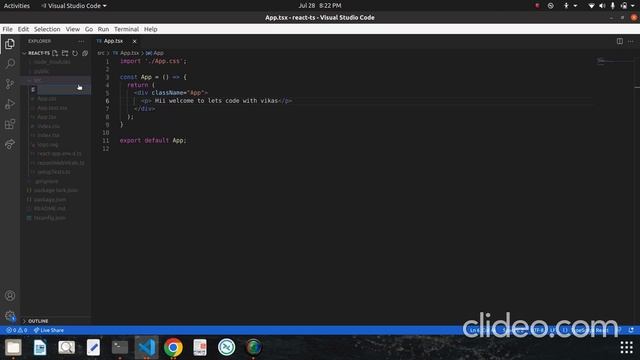Open the Run menu

pos(103,29)
